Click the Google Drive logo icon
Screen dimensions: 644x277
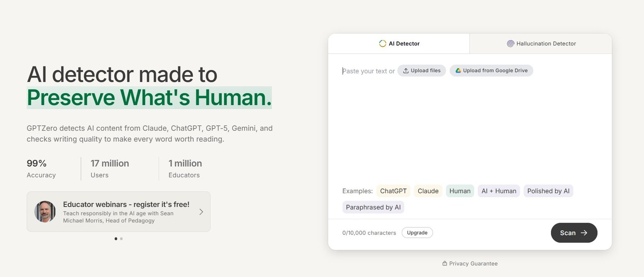458,71
